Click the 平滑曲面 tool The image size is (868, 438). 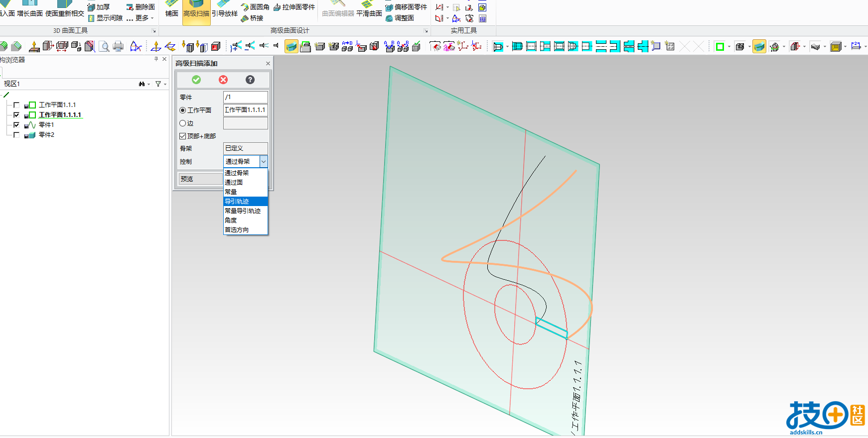coord(369,10)
